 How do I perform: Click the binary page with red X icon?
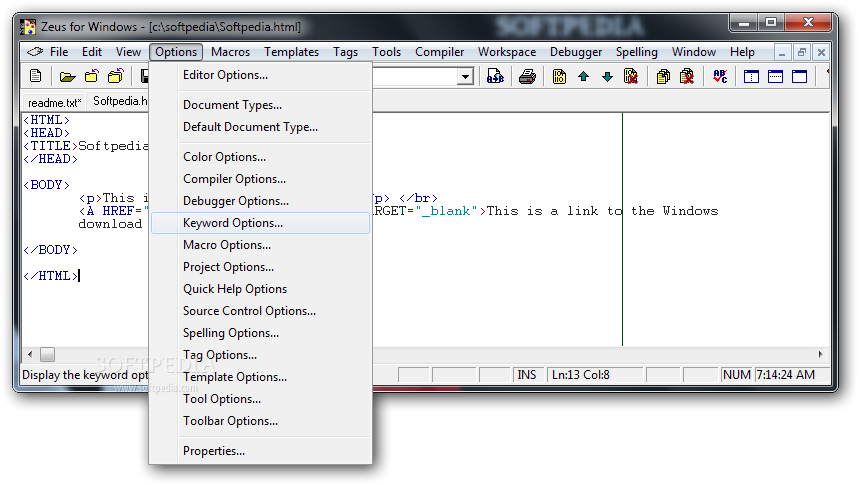(x=631, y=76)
